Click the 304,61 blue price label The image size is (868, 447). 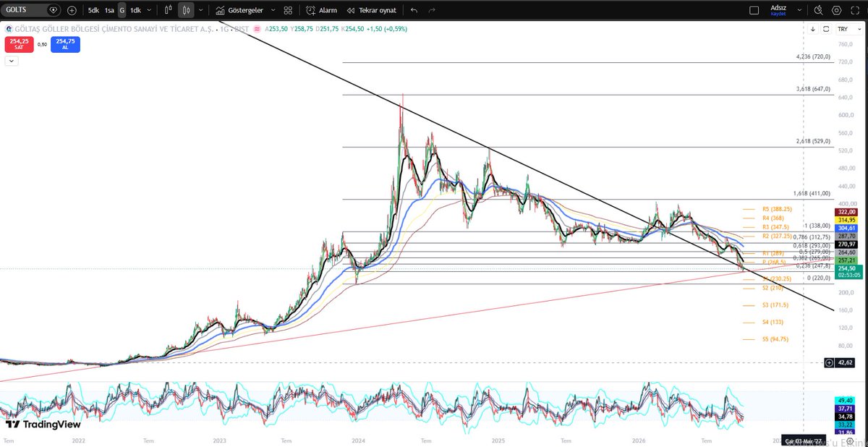tap(846, 228)
